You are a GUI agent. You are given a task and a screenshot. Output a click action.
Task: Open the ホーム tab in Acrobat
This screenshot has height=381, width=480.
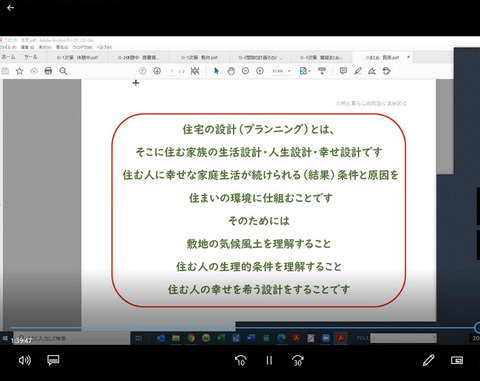[8, 57]
